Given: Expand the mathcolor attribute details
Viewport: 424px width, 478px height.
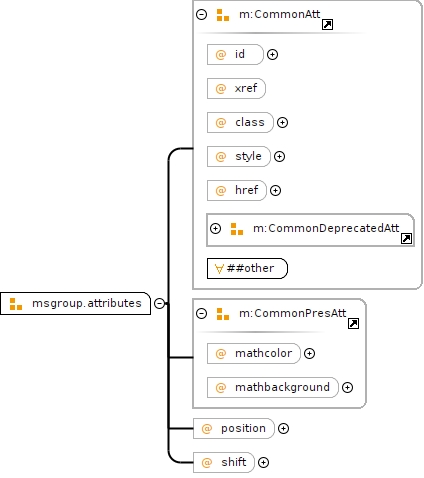Looking at the screenshot, I should [309, 354].
